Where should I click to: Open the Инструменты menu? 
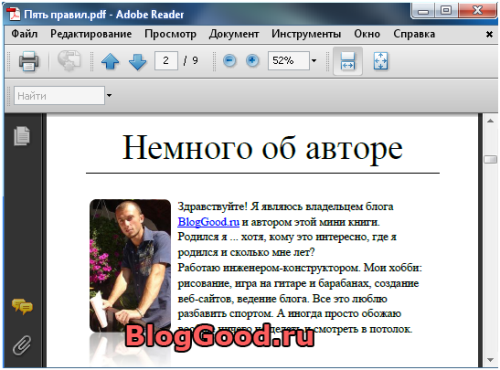[x=306, y=34]
